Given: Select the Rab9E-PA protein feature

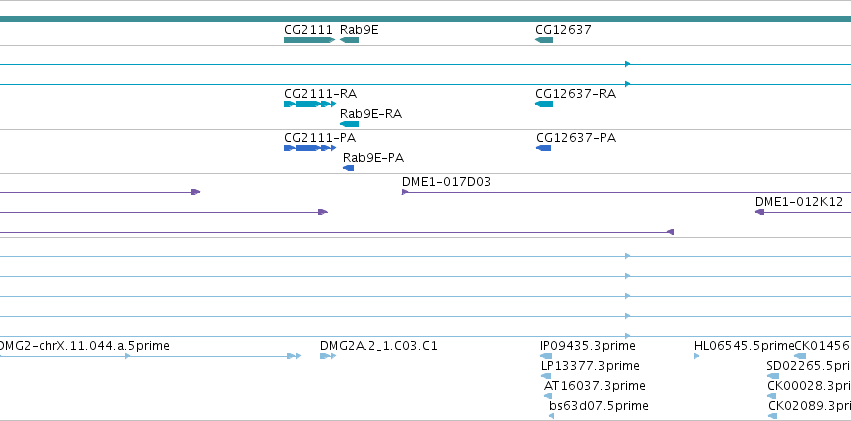Looking at the screenshot, I should [x=348, y=168].
